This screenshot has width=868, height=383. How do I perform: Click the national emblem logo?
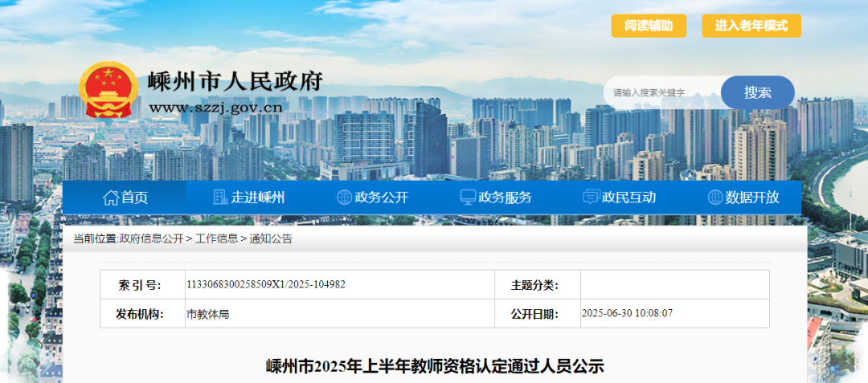click(x=108, y=90)
